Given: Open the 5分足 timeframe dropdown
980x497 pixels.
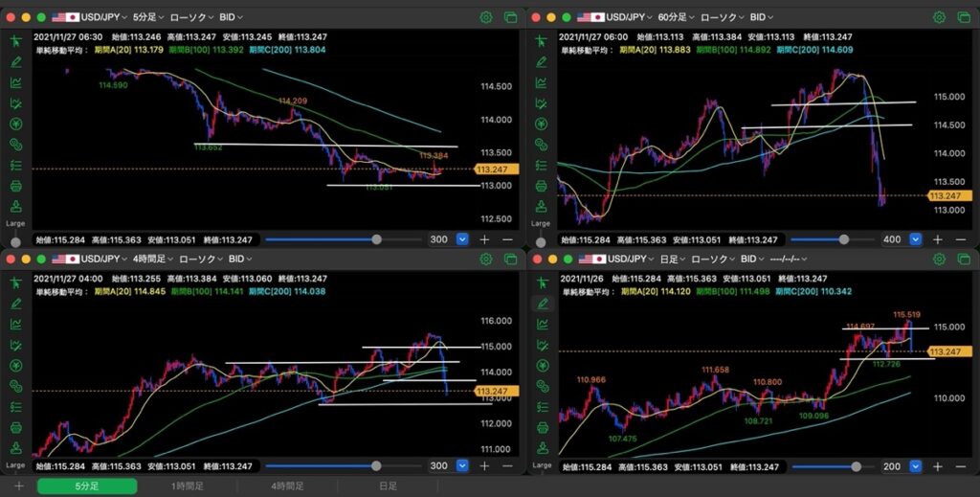Looking at the screenshot, I should (x=148, y=17).
